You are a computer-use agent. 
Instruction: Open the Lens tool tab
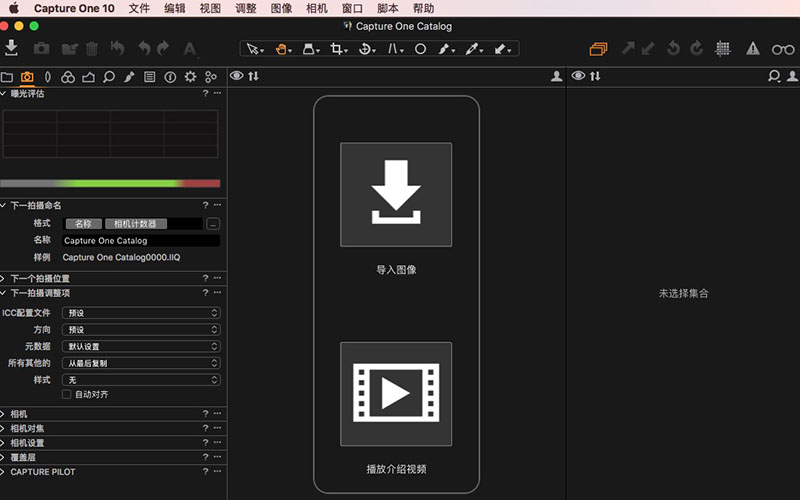[x=47, y=77]
